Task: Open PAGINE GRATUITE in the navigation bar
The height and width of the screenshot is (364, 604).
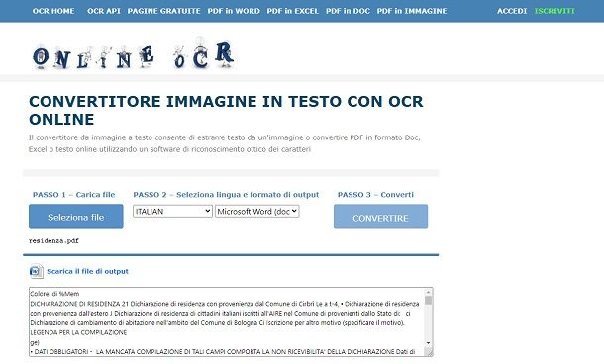Action: (163, 11)
